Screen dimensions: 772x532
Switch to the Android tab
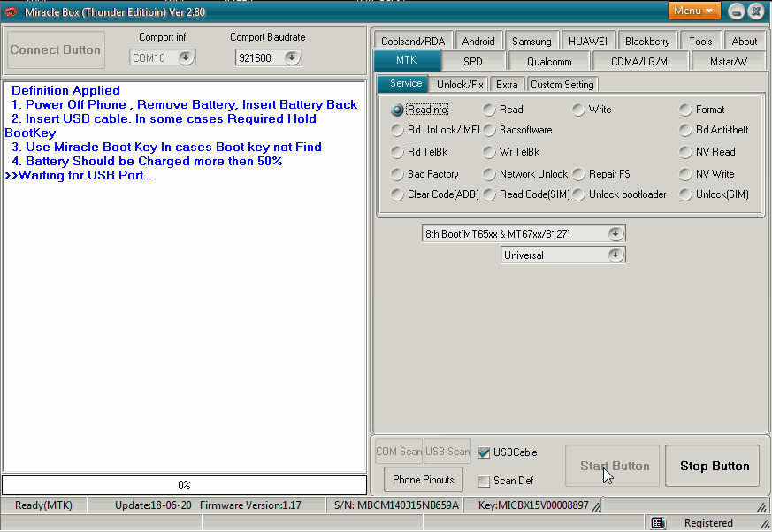point(478,41)
